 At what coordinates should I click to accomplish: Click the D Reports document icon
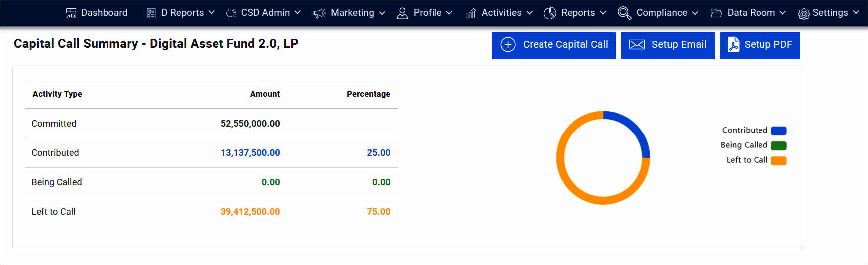(x=151, y=13)
